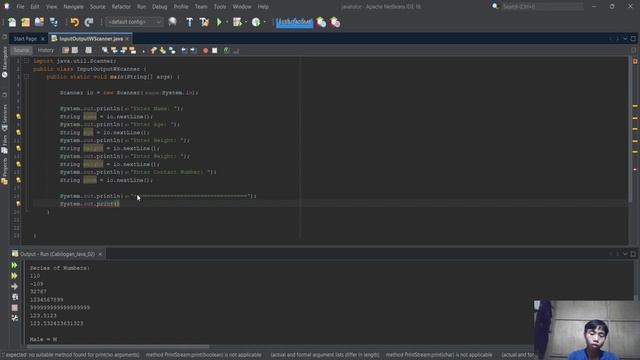
Task: Close the Start Page tab
Action: (x=42, y=39)
